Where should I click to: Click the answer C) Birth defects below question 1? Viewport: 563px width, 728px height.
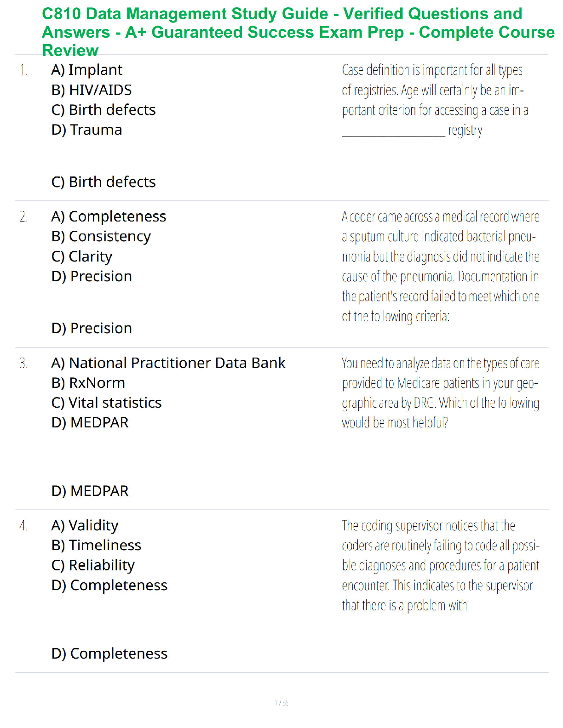(103, 182)
